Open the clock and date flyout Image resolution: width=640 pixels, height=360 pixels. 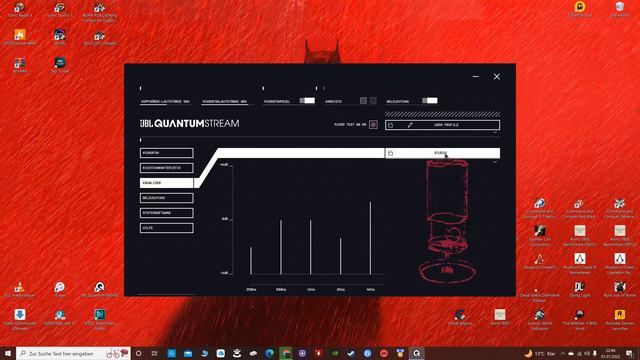[x=611, y=353]
